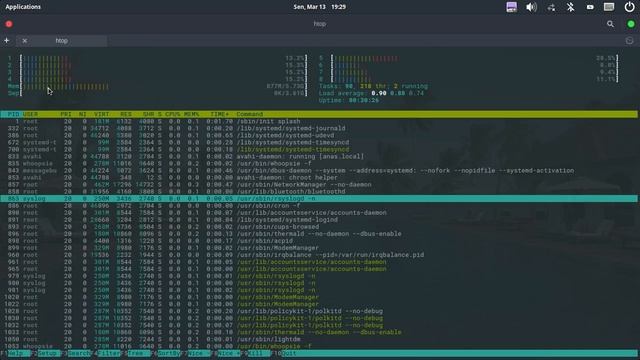Click F2 Setup in the htop footer

coord(46,353)
